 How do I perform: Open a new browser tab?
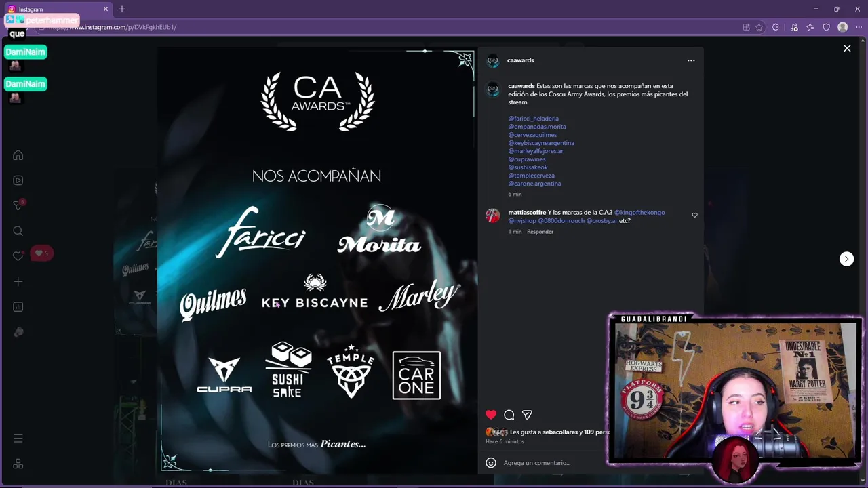pos(122,9)
